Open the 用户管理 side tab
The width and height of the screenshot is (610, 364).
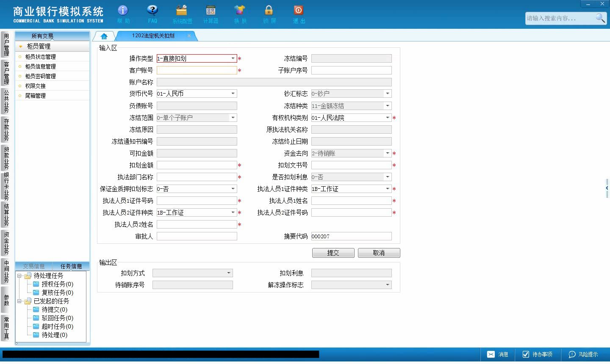(x=6, y=44)
